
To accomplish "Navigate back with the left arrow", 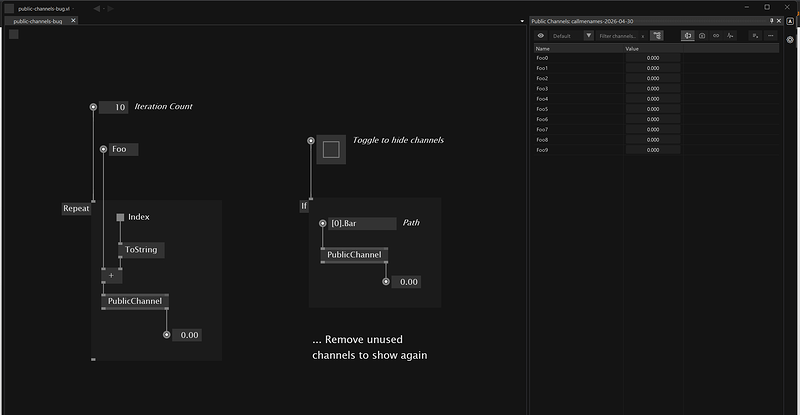I will point(96,8).
